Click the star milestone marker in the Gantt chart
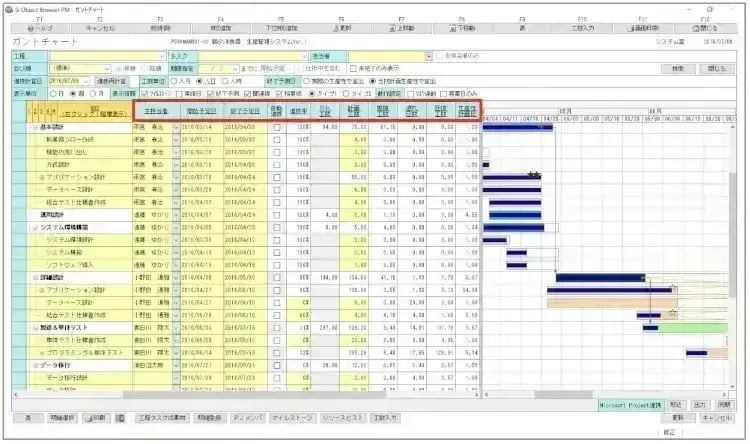This screenshot has width=750, height=444. point(533,174)
